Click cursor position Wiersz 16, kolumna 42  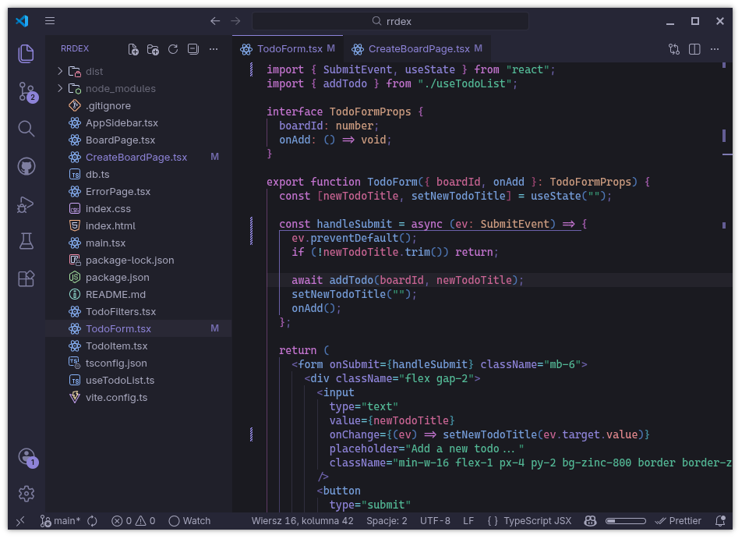point(302,521)
